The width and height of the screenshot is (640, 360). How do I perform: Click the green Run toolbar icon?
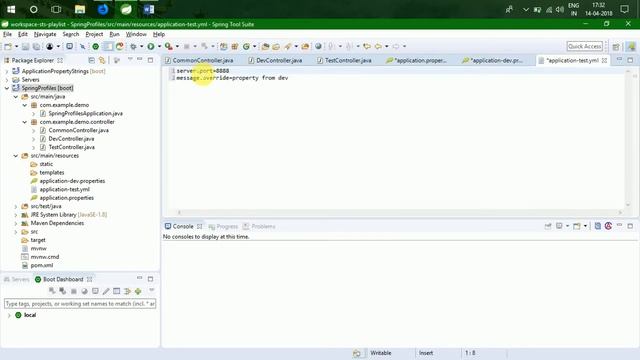151,47
